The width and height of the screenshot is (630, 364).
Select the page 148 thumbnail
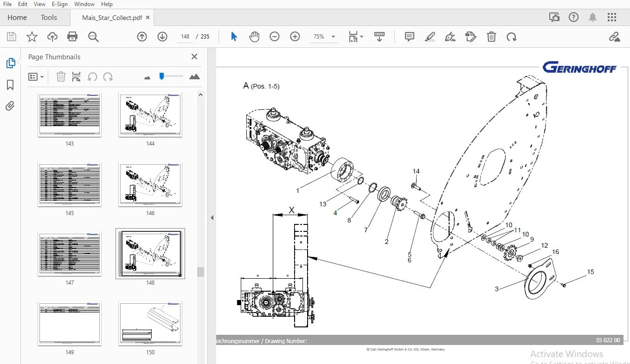click(x=150, y=253)
